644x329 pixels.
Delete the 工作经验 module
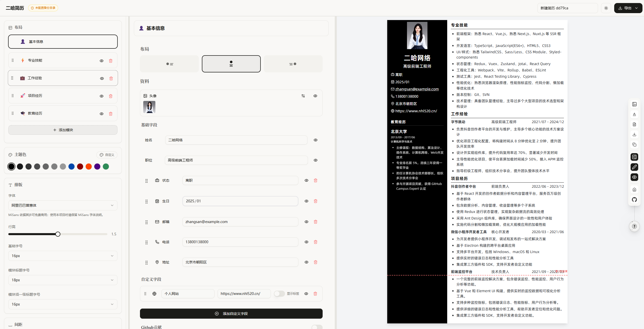(111, 78)
